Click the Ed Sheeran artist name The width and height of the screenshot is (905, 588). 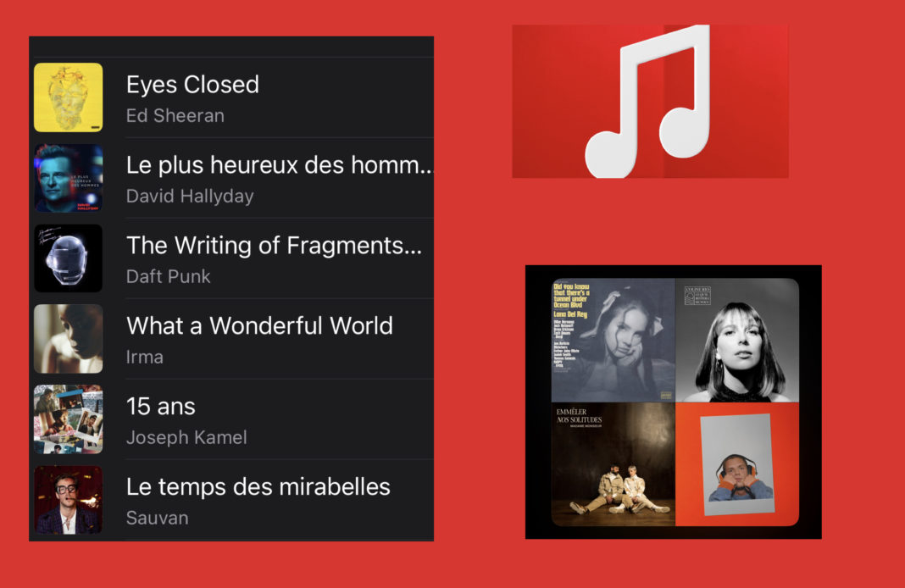pos(175,115)
